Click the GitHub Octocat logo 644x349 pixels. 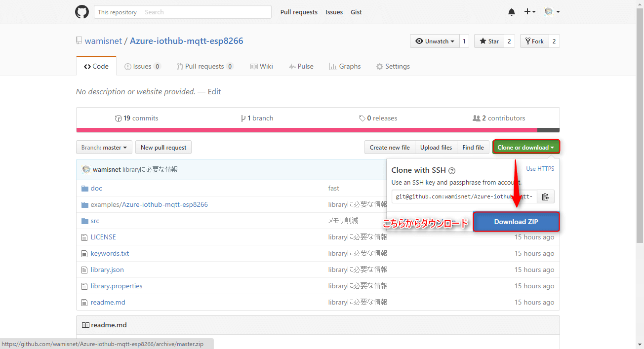[82, 12]
